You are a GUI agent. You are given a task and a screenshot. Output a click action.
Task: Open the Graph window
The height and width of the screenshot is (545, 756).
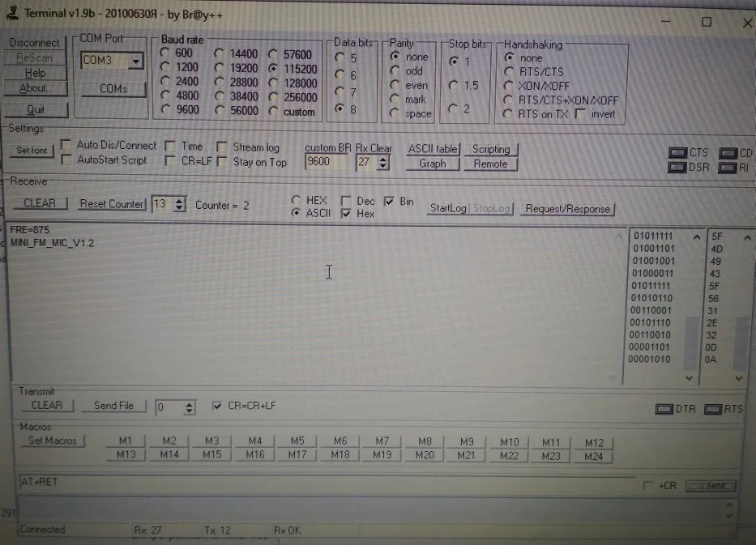[x=433, y=164]
